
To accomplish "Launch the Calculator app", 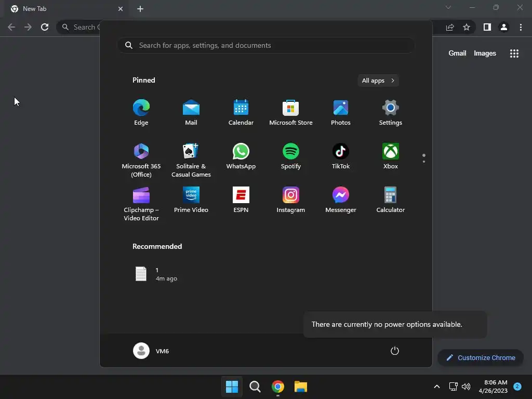I will pos(391,200).
